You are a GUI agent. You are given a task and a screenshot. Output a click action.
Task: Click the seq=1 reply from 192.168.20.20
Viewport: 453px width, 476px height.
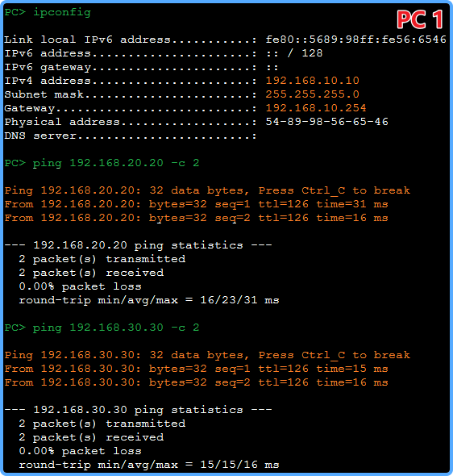click(x=196, y=204)
